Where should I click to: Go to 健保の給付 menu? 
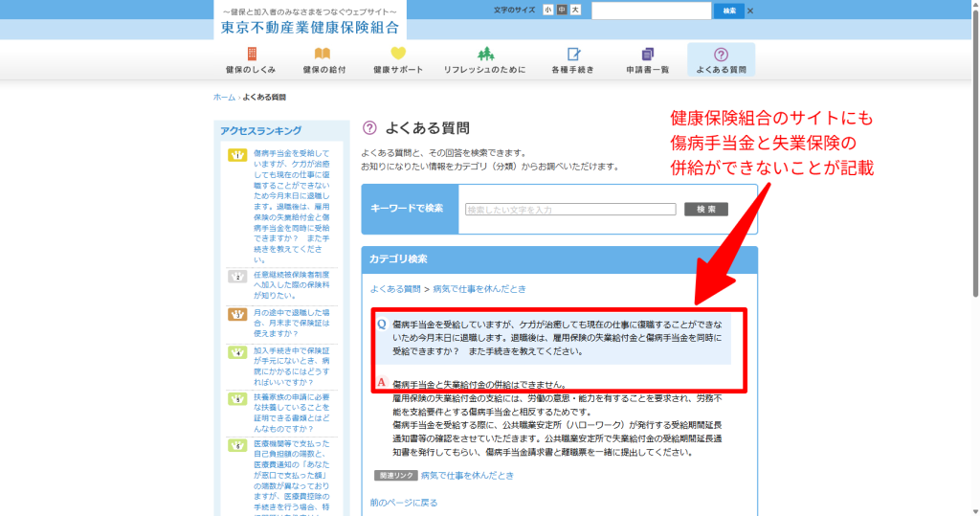[x=324, y=70]
